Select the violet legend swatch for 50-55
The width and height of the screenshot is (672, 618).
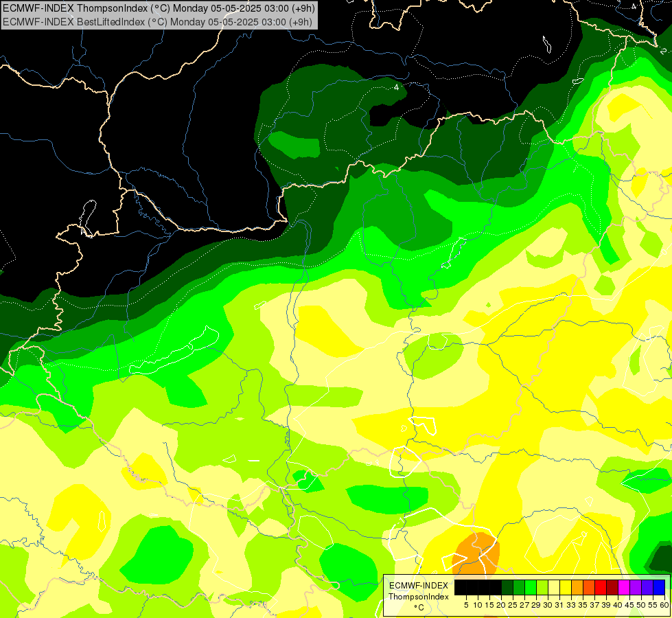(647, 587)
